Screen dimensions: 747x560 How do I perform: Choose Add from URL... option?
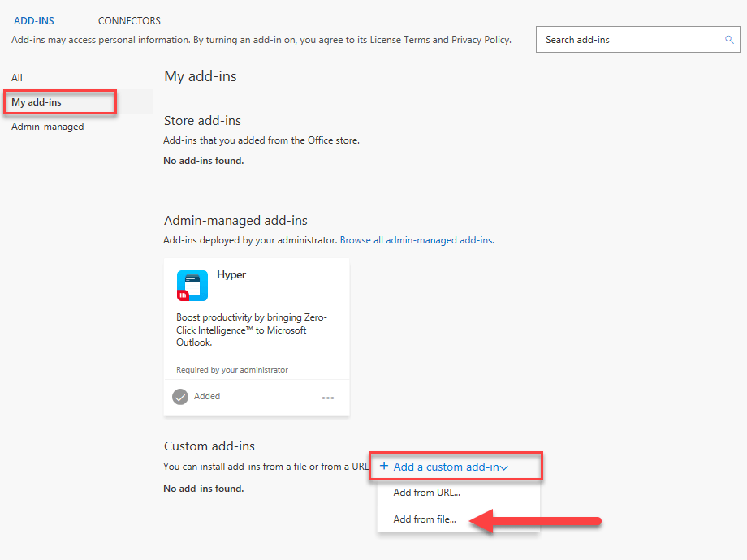(x=426, y=493)
